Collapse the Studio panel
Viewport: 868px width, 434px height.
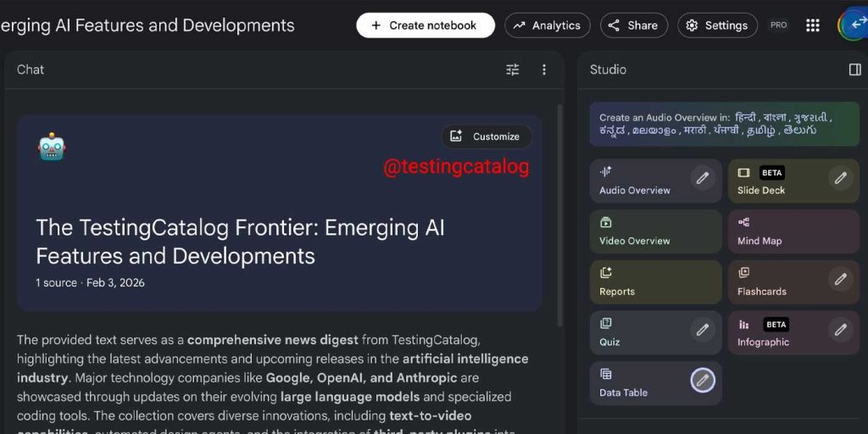click(854, 70)
